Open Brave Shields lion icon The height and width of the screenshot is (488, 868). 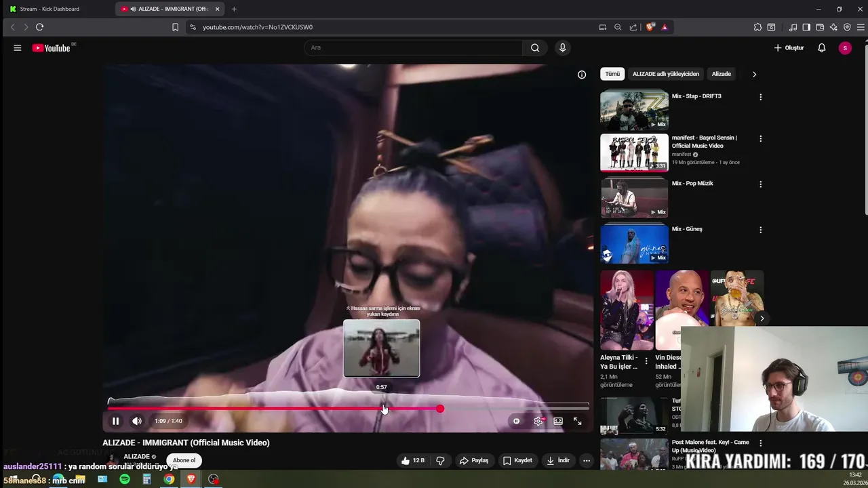tap(650, 27)
